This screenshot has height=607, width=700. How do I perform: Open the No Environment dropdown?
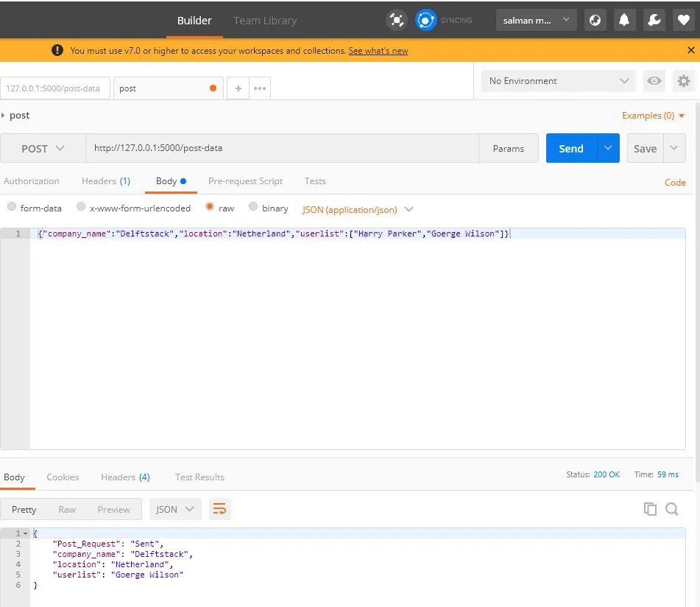(557, 81)
